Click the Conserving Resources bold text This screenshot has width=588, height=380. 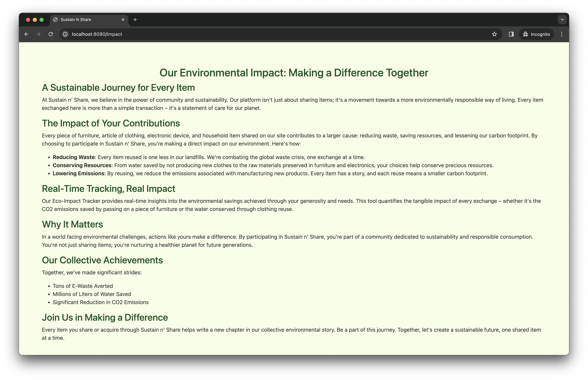(82, 165)
